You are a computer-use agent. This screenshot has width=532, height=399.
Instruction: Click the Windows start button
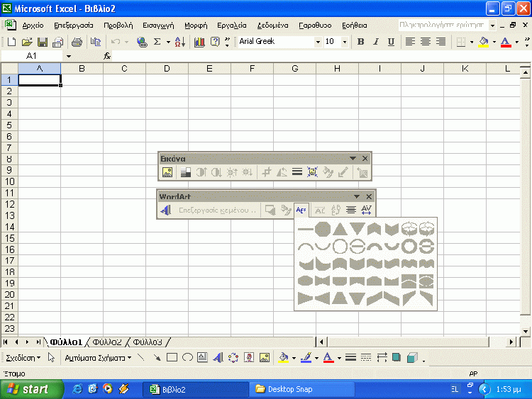31,389
